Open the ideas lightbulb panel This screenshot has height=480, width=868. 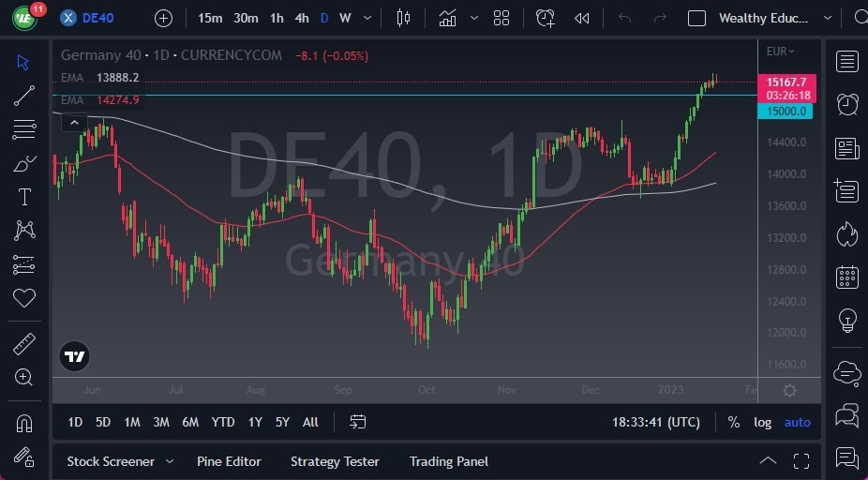click(847, 320)
